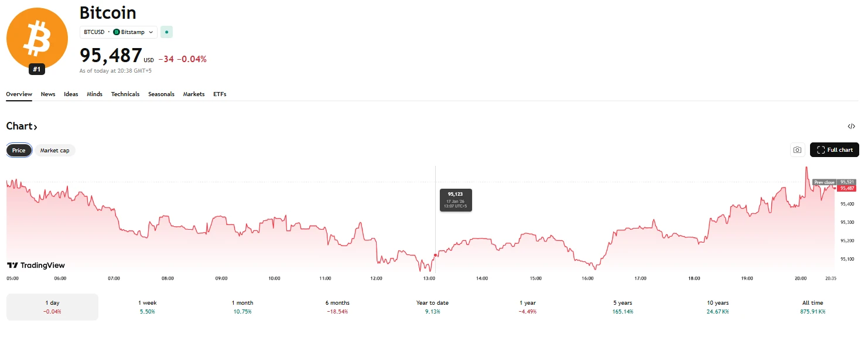Click the Full chart button
This screenshot has height=344, width=868.
[x=835, y=150]
